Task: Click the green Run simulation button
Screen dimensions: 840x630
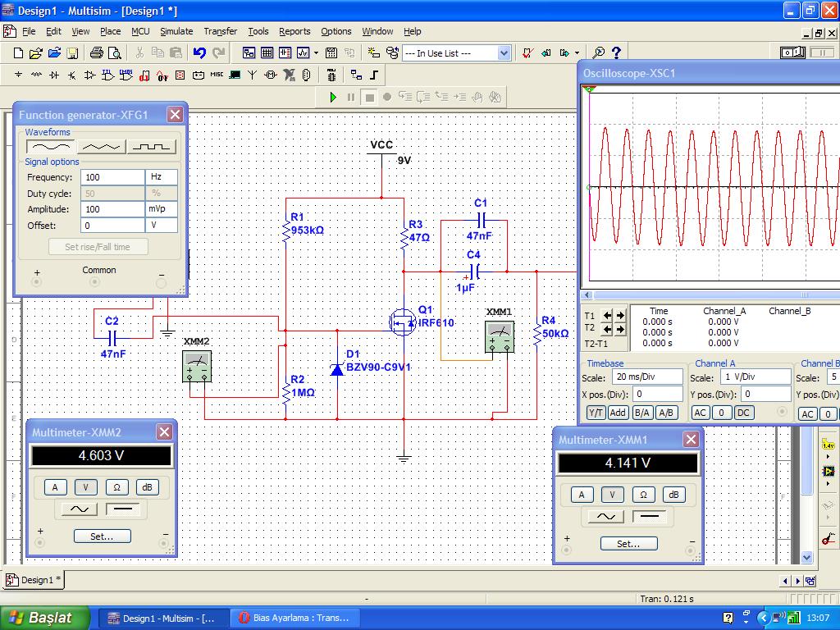Action: point(333,97)
